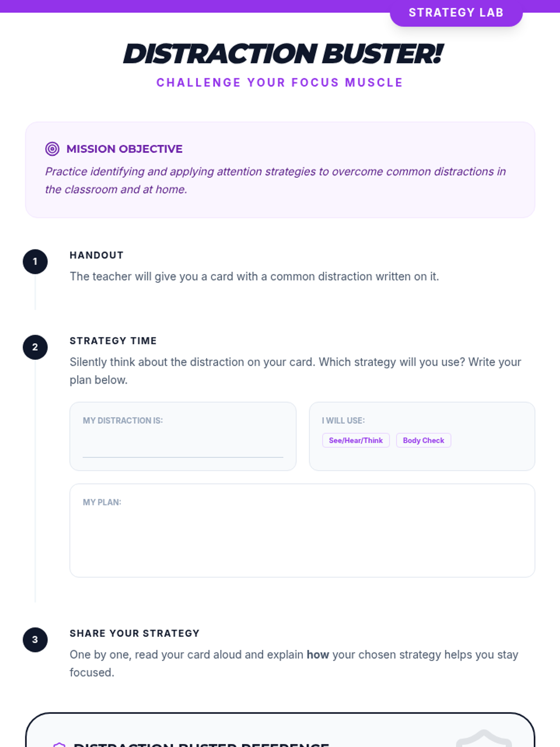
Task: Click the Distraction Buster! main title
Action: [x=282, y=54]
